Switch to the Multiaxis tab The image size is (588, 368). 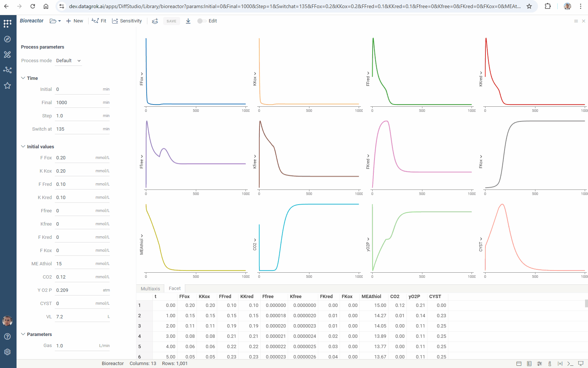[150, 289]
